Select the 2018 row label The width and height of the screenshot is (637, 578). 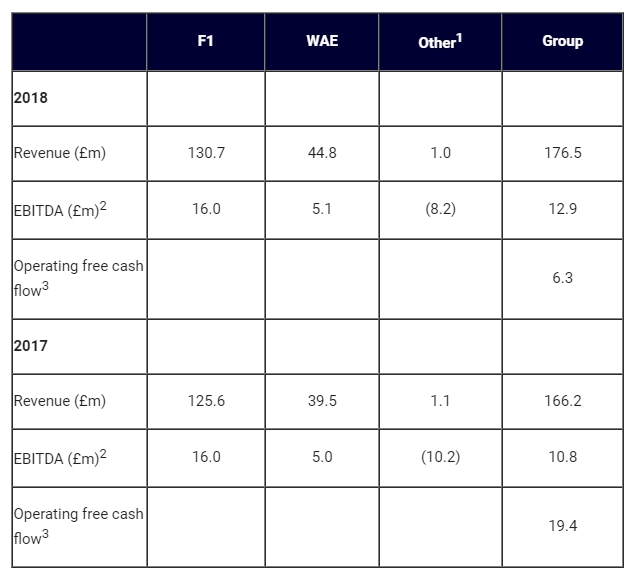(31, 99)
